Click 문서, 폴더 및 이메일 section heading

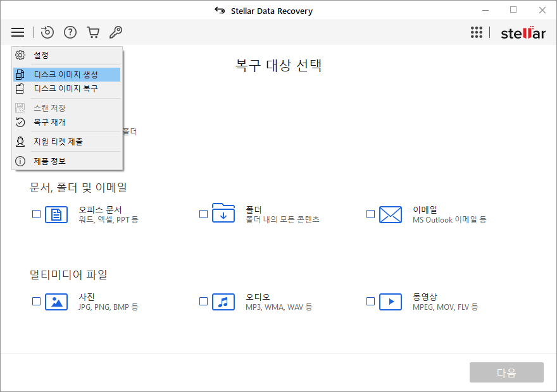(x=78, y=187)
